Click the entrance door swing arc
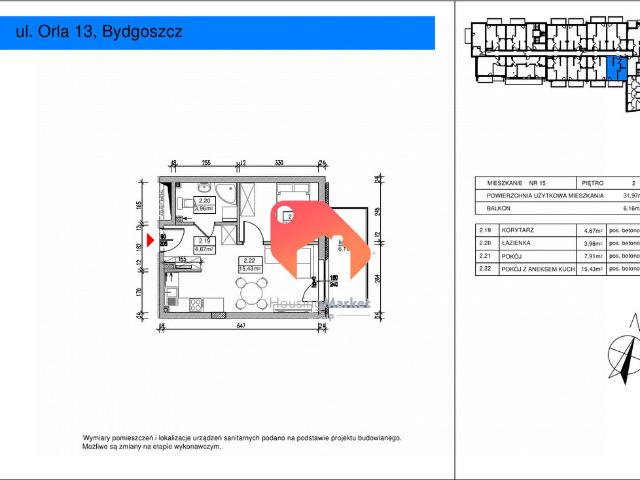Screen dimensions: 640x480 174,240
